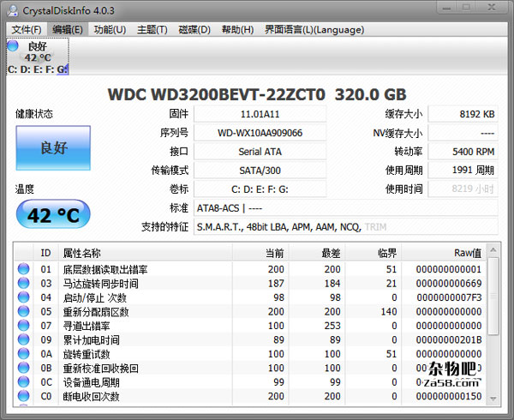Viewport: 514px width, 420px height.
Task: Click status orb for attribute 03
Action: click(24, 283)
